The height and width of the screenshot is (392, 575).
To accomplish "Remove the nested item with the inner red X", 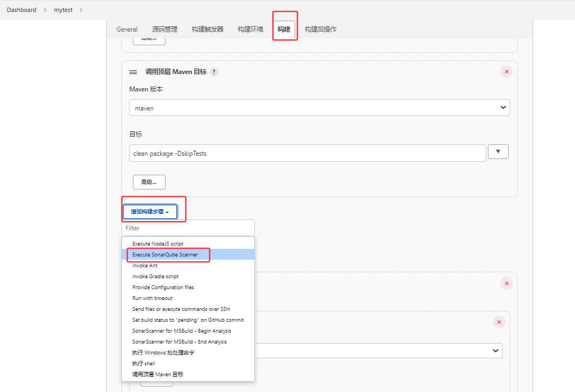I will pos(499,322).
